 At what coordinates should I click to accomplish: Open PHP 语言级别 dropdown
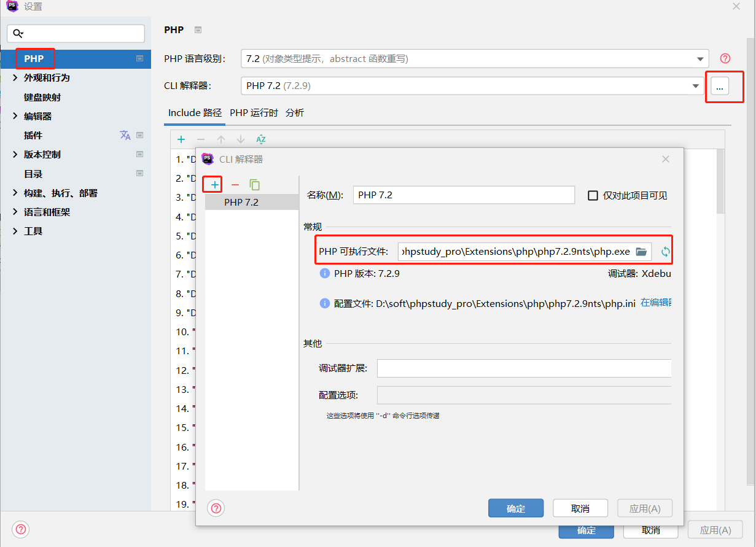coord(700,59)
